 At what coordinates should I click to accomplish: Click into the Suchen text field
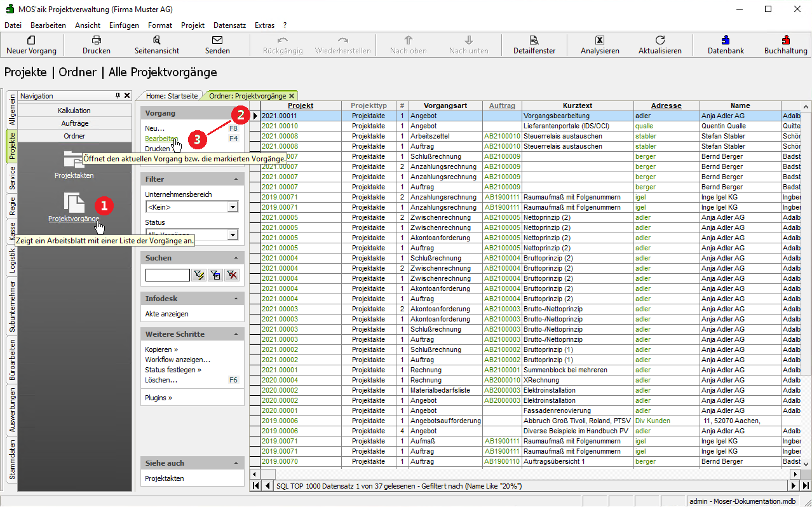click(x=167, y=275)
